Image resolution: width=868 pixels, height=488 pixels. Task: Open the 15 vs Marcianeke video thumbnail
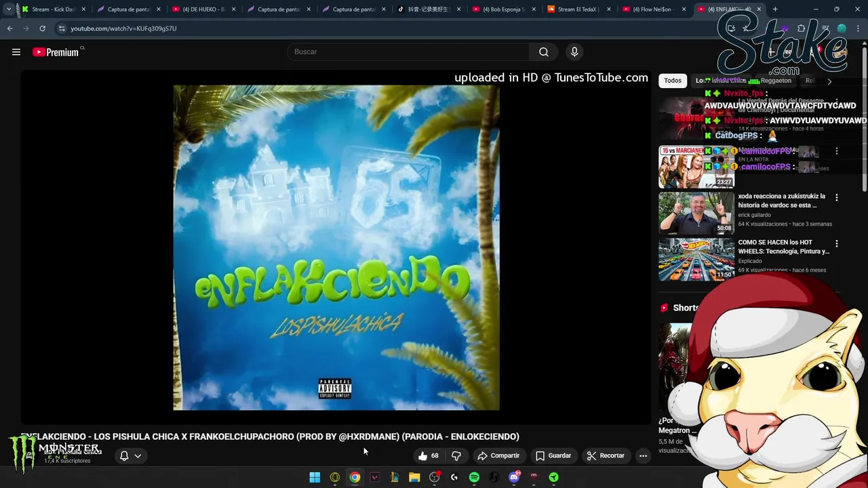click(696, 167)
